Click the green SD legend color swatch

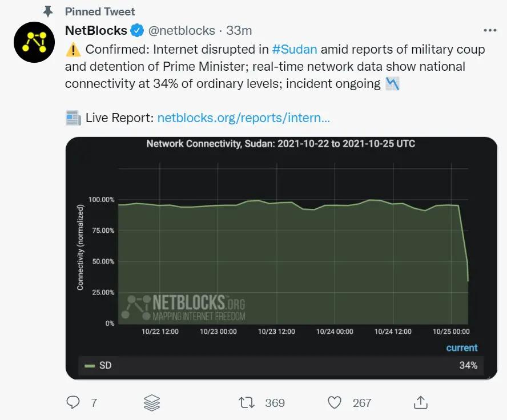click(90, 365)
